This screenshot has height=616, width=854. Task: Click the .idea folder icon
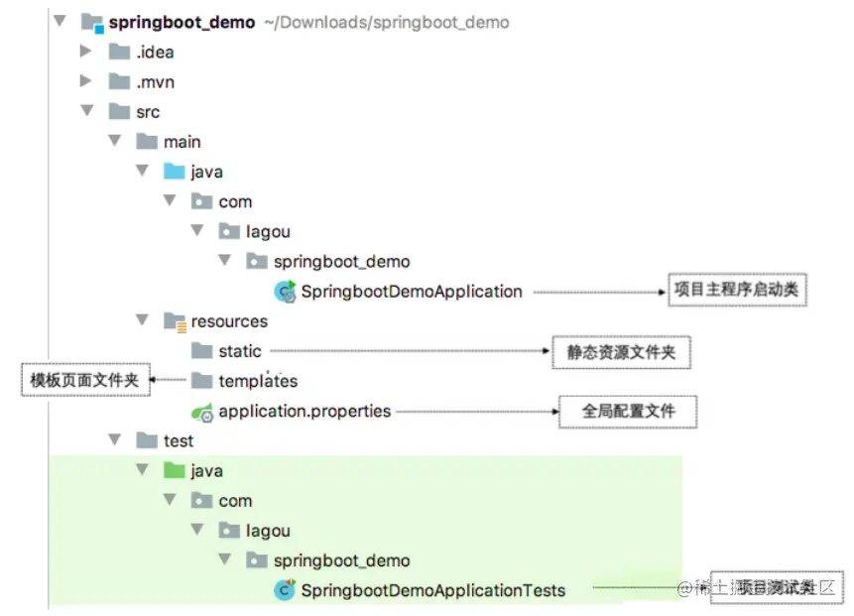(x=119, y=52)
